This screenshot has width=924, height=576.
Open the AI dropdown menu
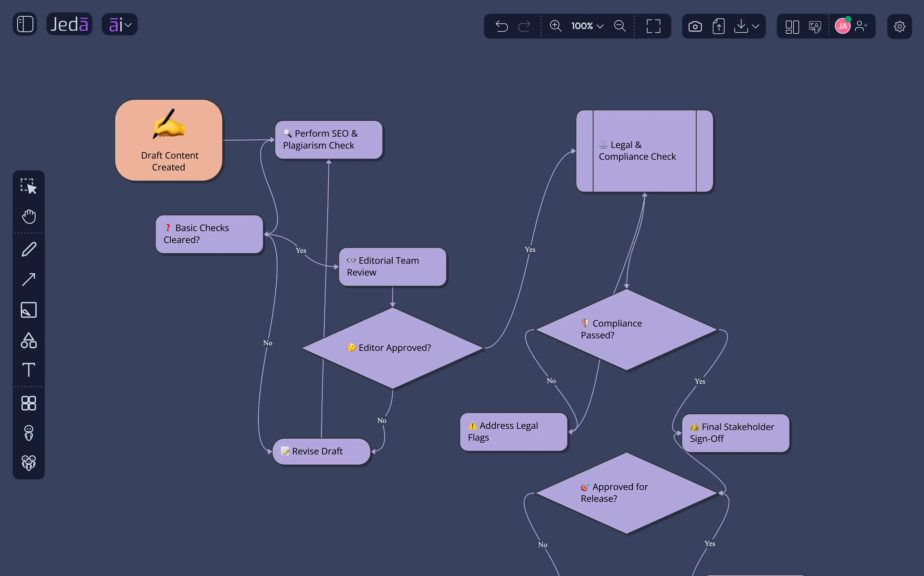pyautogui.click(x=120, y=25)
